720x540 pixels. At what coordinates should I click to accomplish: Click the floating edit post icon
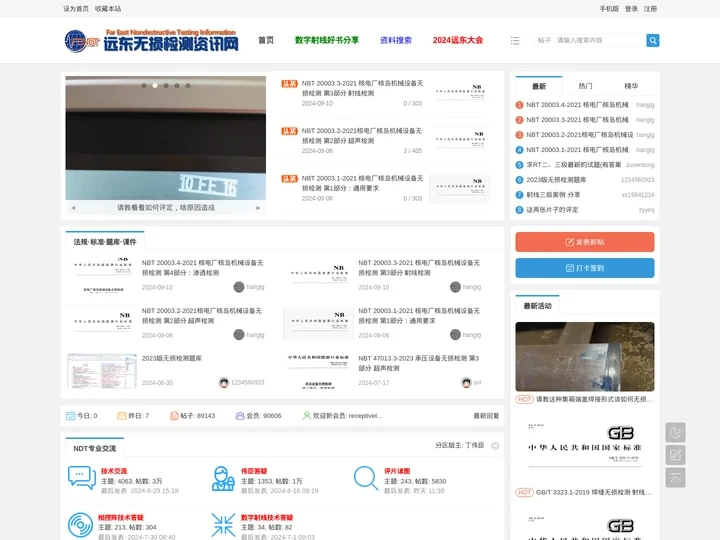[675, 455]
